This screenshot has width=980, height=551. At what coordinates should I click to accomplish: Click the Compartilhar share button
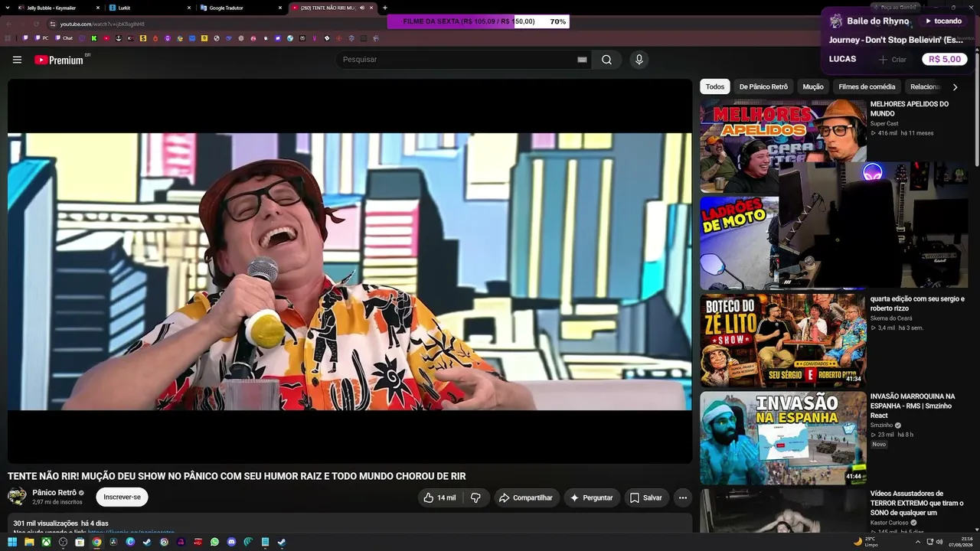tap(525, 497)
